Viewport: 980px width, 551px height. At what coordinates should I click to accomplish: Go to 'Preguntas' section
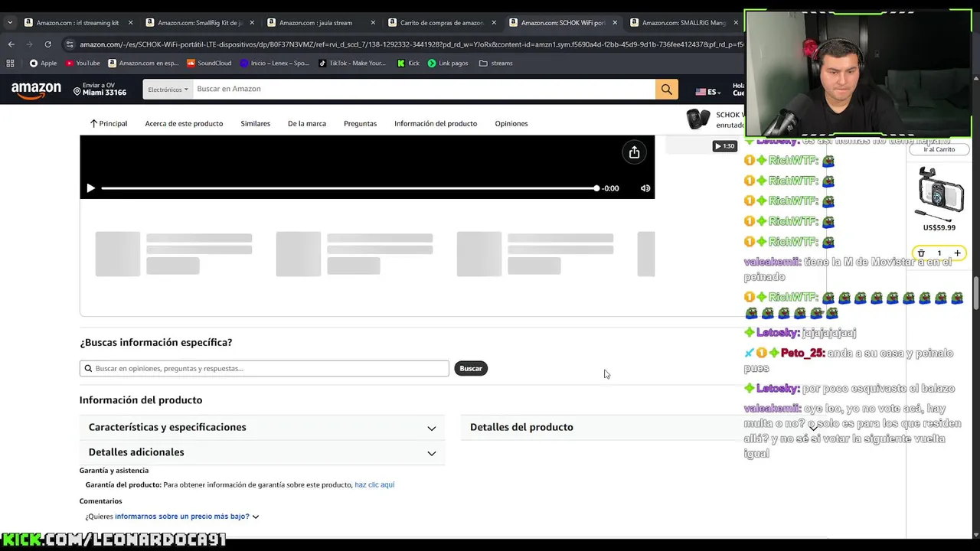point(360,123)
